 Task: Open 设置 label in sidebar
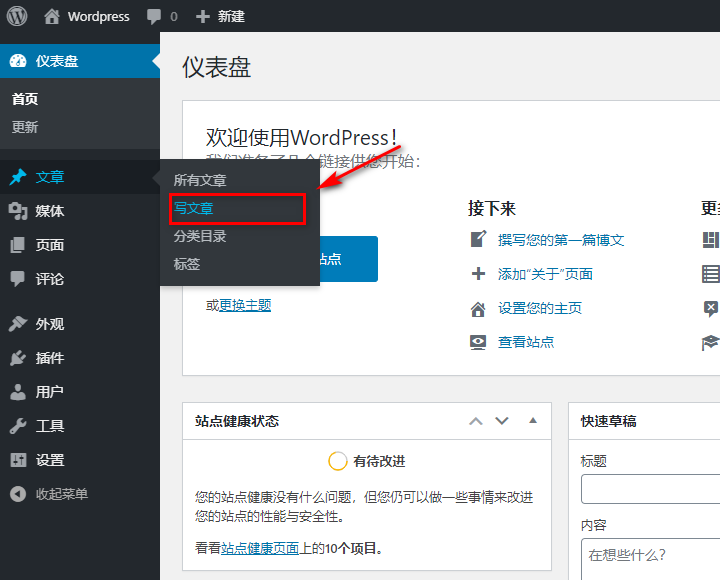click(x=50, y=460)
